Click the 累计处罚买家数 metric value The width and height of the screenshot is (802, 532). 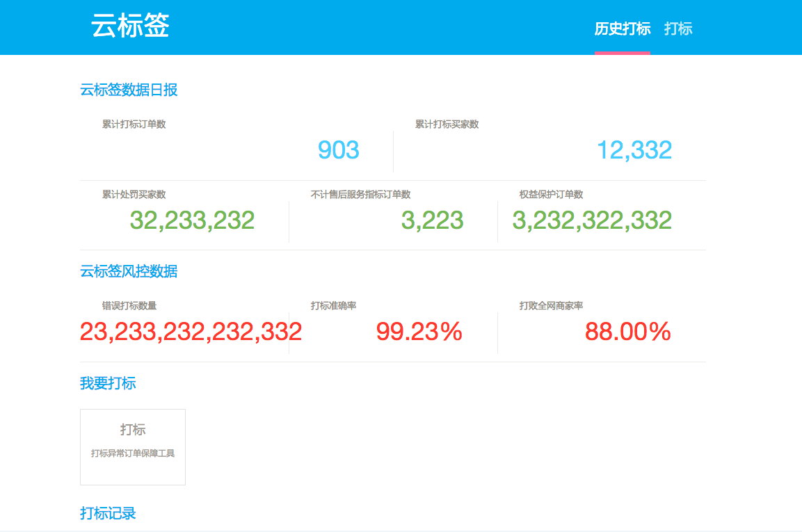(193, 220)
